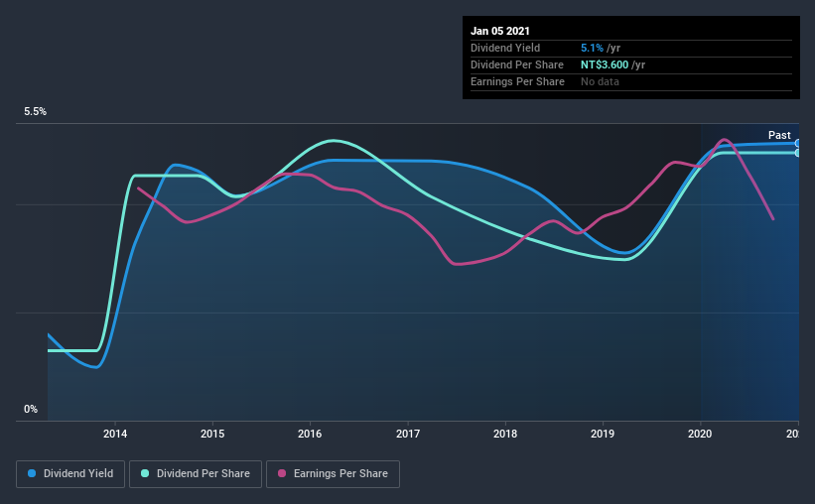Click the 2014 x-axis label
This screenshot has width=815, height=504.
[115, 434]
